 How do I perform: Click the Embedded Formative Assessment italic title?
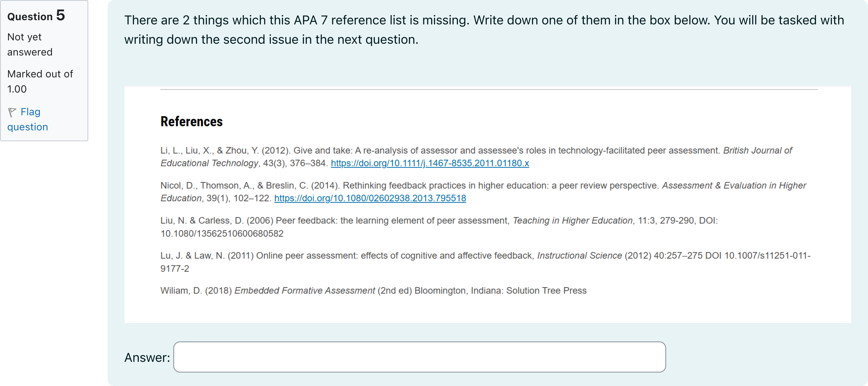[305, 291]
